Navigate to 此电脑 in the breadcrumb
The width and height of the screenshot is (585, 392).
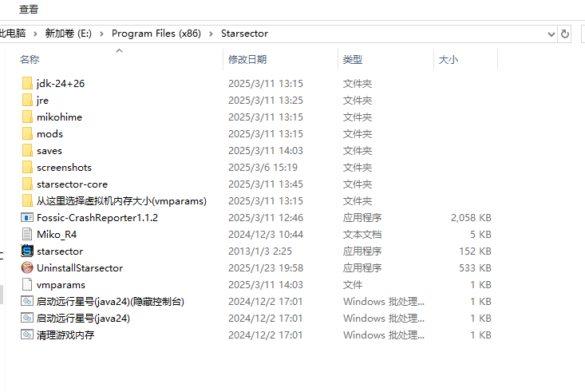pos(13,34)
